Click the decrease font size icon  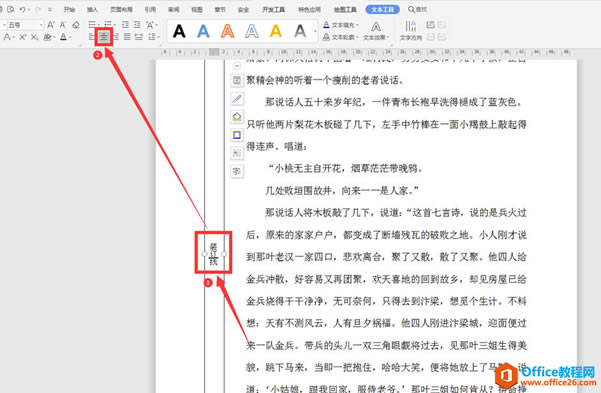tap(62, 25)
